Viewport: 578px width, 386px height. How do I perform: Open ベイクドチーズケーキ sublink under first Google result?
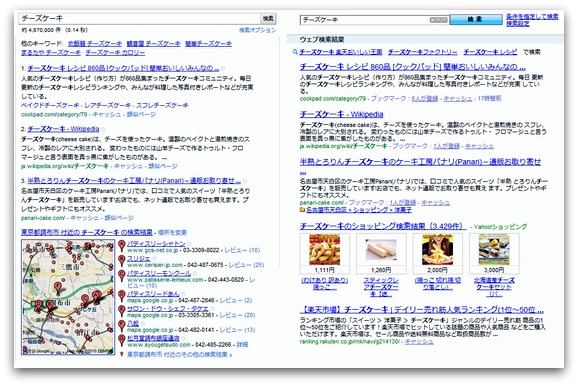[x=50, y=105]
